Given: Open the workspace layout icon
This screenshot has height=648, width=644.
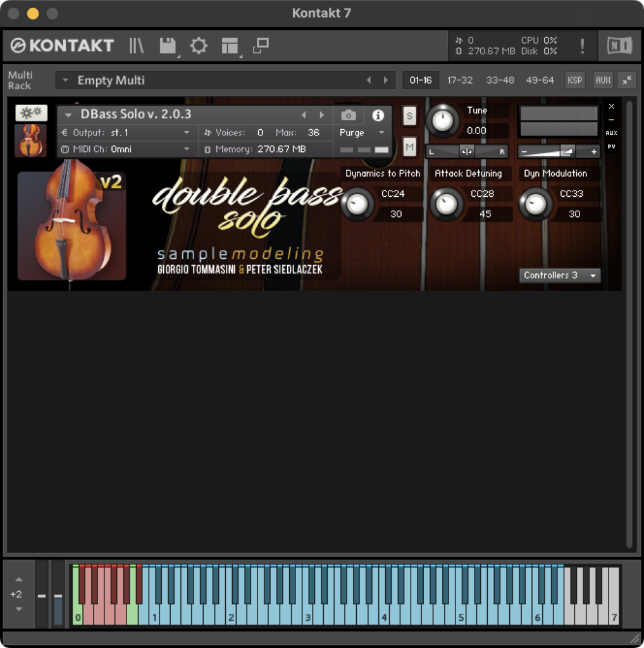Looking at the screenshot, I should tap(230, 46).
